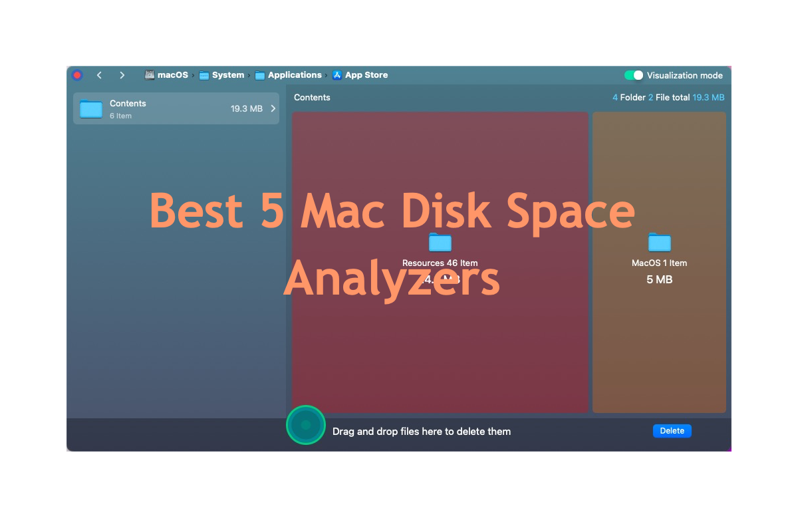The width and height of the screenshot is (798, 532).
Task: Select the brown MacOS 1 Item block
Action: pos(659,262)
